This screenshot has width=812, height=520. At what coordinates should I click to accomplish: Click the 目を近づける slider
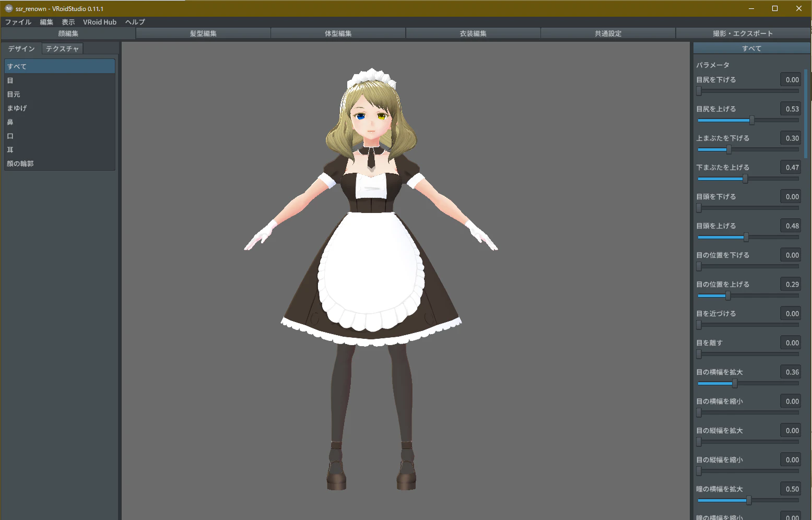coord(748,325)
